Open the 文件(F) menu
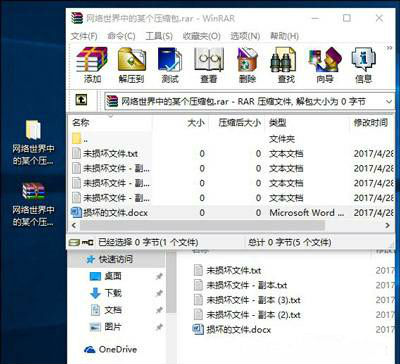Image resolution: width=400 pixels, height=364 pixels. pos(84,36)
